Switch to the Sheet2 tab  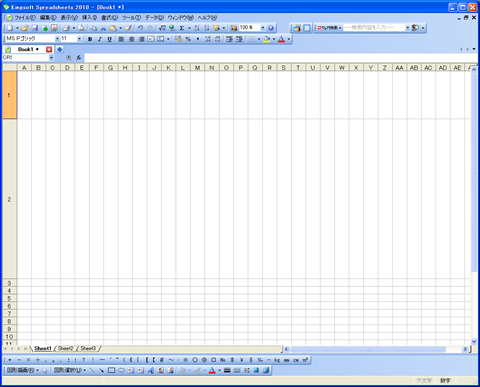pyautogui.click(x=65, y=349)
